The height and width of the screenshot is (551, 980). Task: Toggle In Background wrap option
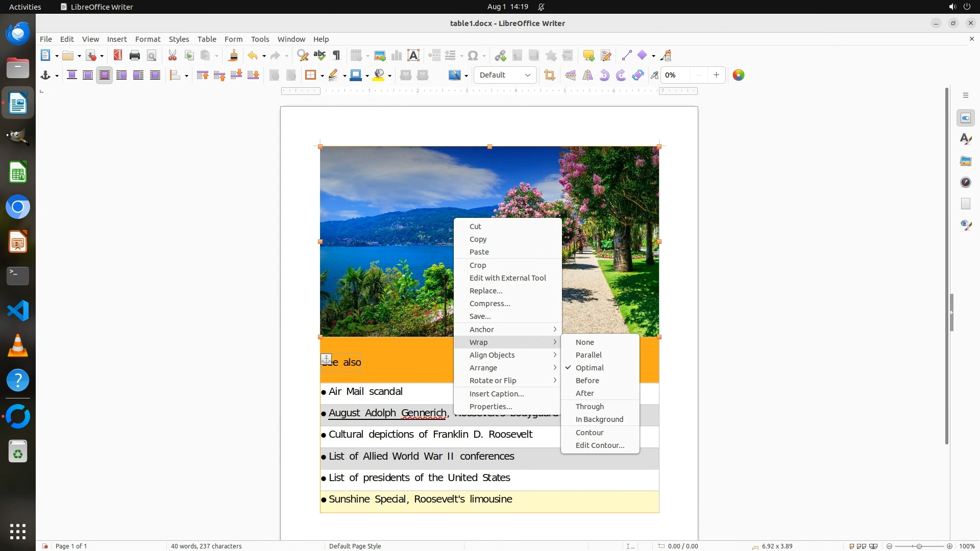click(x=599, y=419)
